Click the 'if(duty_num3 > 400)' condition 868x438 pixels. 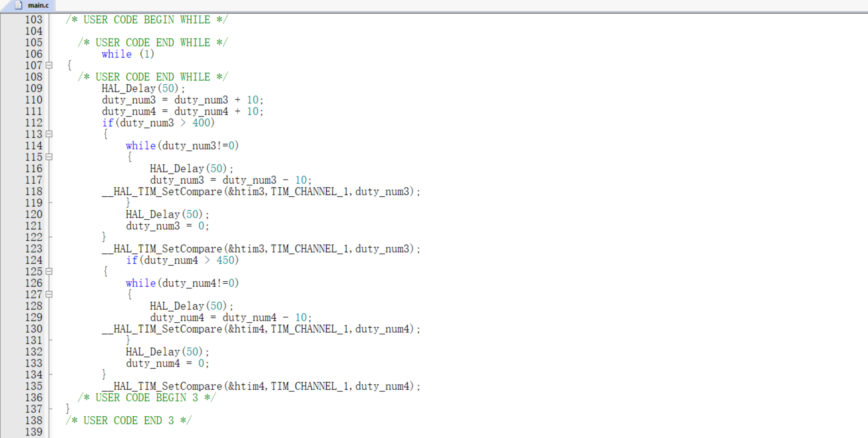[x=158, y=123]
